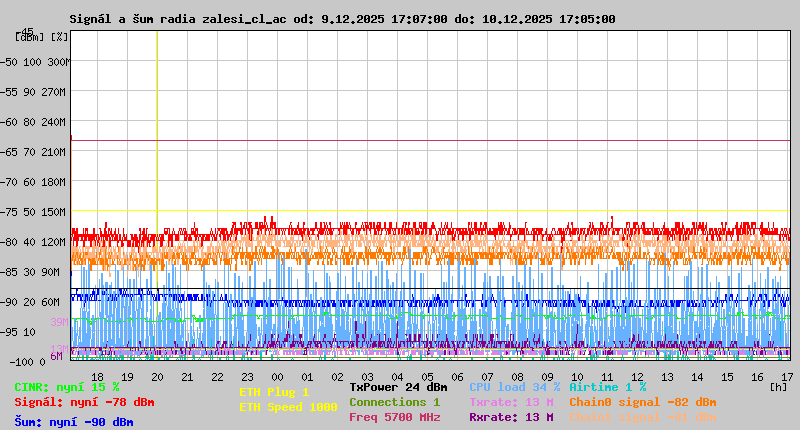Click the vertical yellow line at hour 20
Screen dimensions: 800x430
[x=157, y=120]
